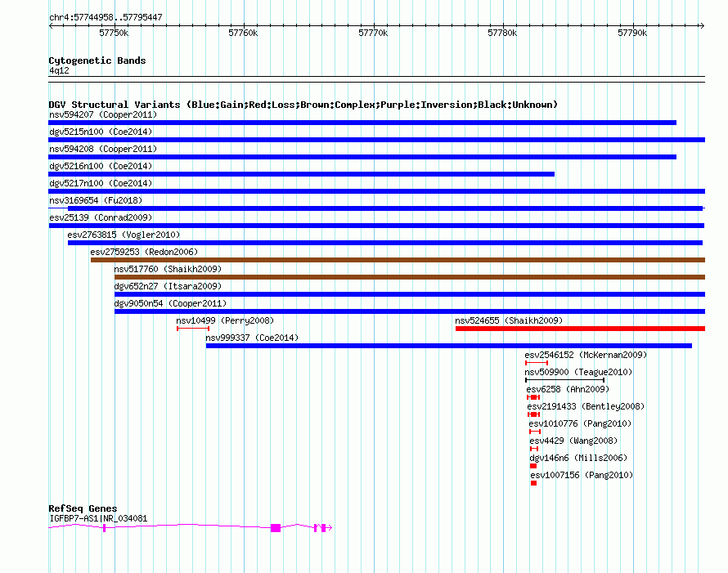Click the dgv9050n54 (Cooper2011) gain bar
This screenshot has height=573, width=728.
pyautogui.click(x=410, y=311)
